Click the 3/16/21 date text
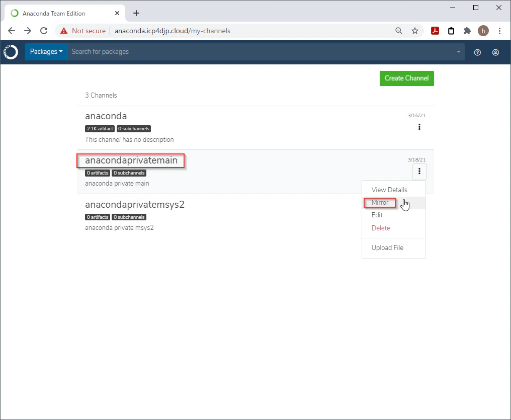The image size is (511, 420). pyautogui.click(x=417, y=115)
